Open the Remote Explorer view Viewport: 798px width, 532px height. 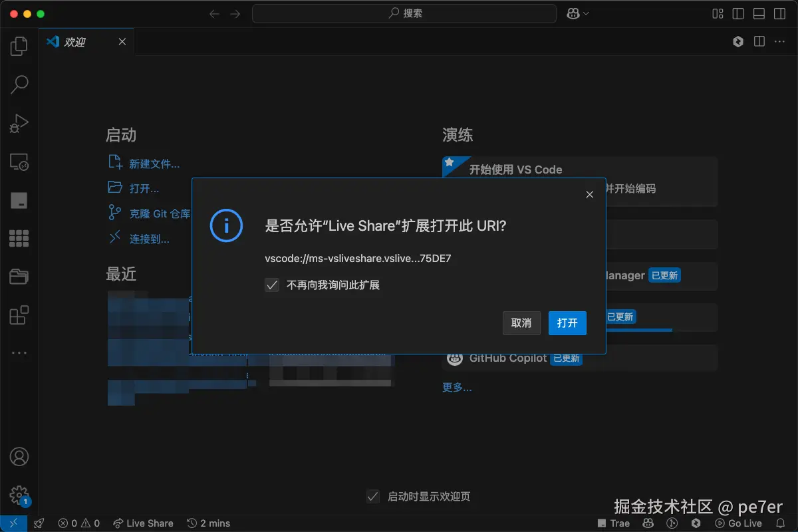pos(19,162)
